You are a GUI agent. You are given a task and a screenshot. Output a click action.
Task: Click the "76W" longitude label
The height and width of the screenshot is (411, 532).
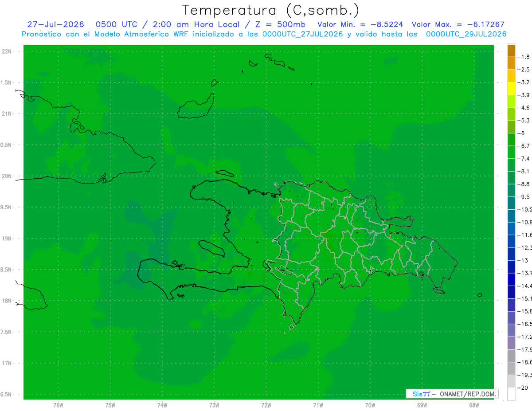coord(58,405)
